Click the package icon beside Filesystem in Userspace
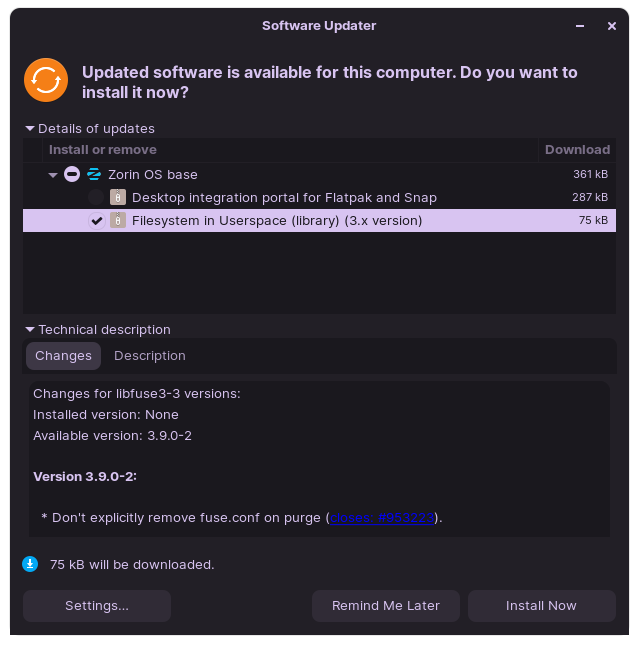The image size is (639, 645). [x=118, y=220]
